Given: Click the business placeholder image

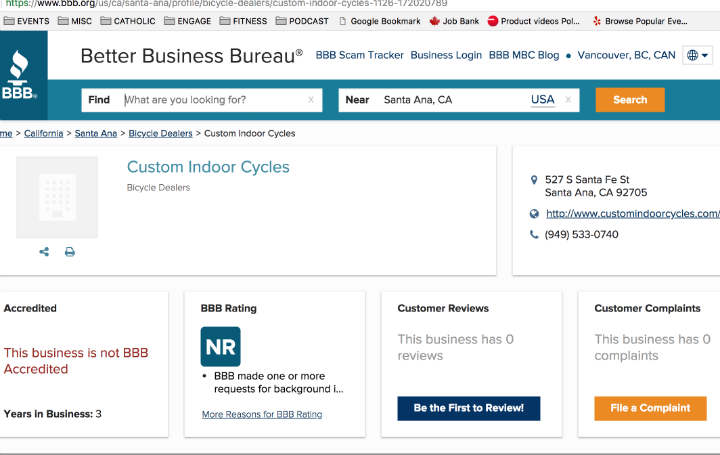Looking at the screenshot, I should pyautogui.click(x=57, y=197).
